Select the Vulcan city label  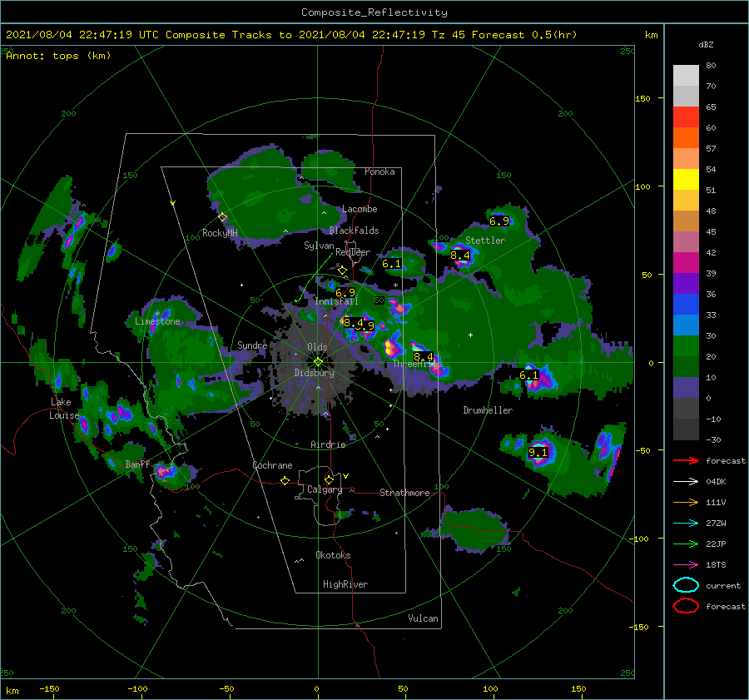(x=423, y=618)
